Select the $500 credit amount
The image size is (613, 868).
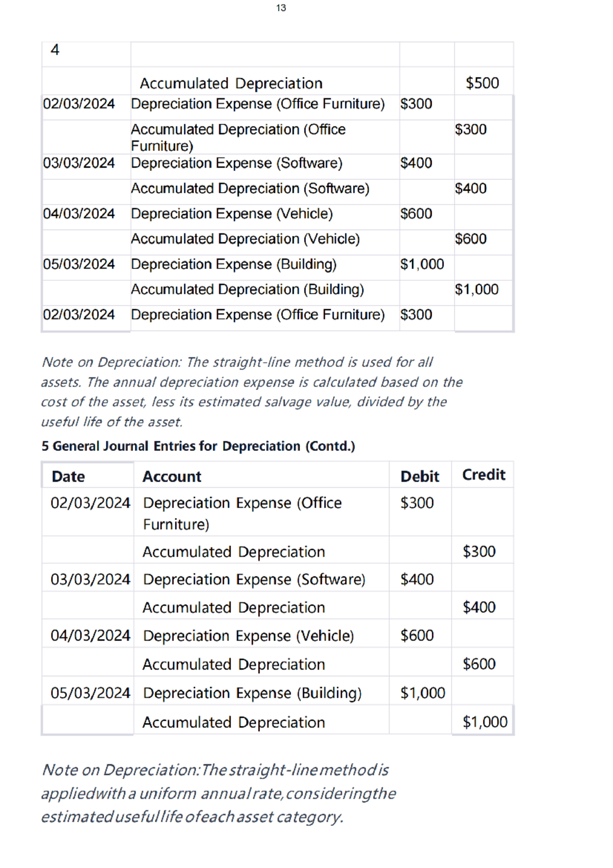[x=482, y=83]
